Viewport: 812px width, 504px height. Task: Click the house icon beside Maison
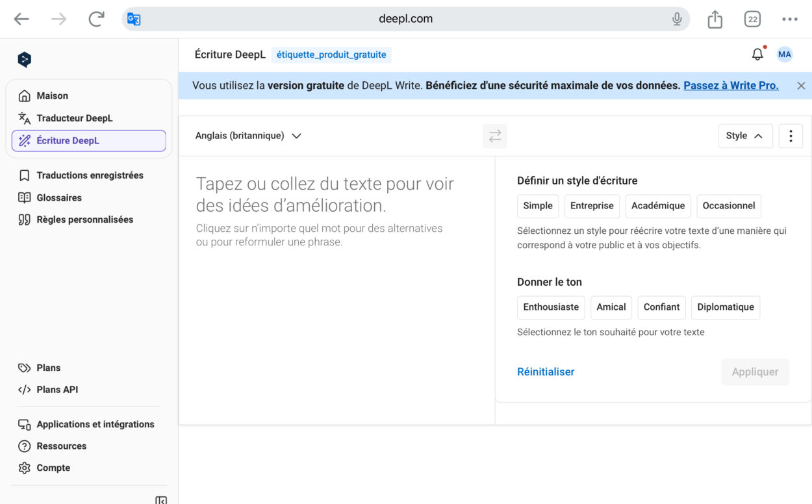click(25, 96)
